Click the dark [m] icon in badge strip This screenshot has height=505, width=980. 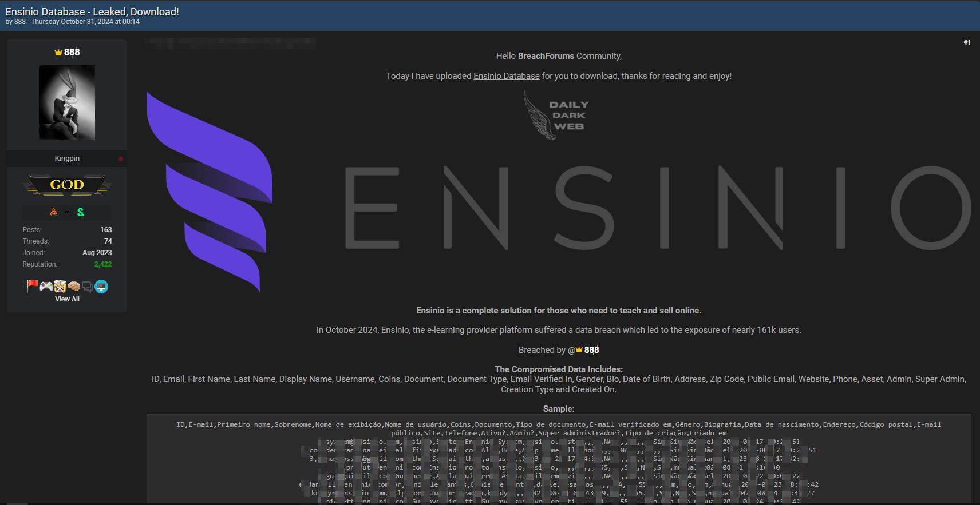click(67, 212)
